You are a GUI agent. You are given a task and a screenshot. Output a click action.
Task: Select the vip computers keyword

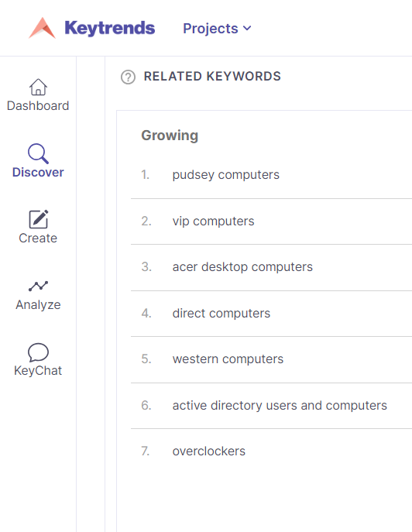[213, 221]
